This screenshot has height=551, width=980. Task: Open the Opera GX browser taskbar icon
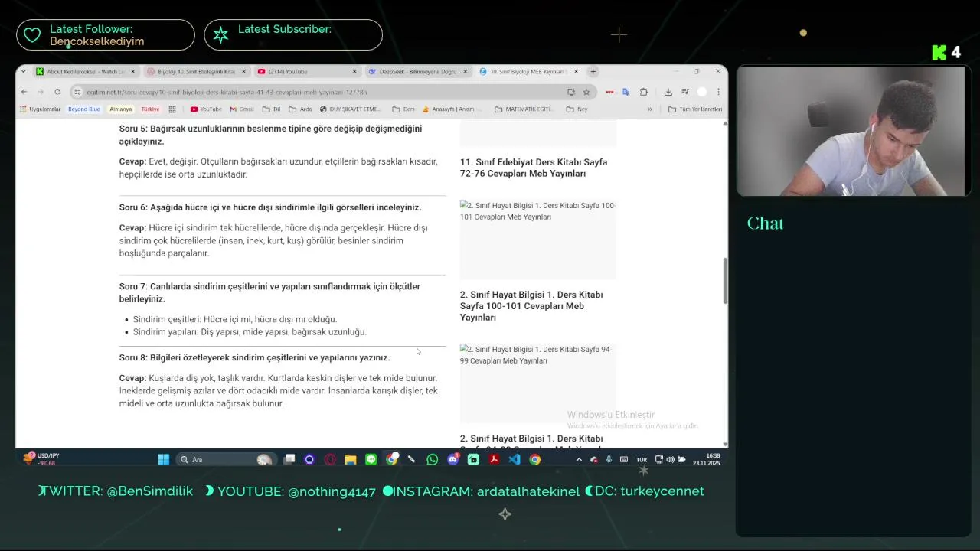(x=330, y=459)
